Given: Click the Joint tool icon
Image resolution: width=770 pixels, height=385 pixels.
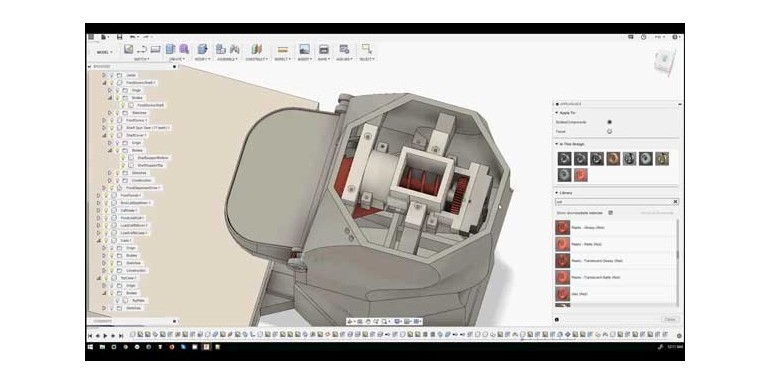Looking at the screenshot, I should (x=235, y=49).
